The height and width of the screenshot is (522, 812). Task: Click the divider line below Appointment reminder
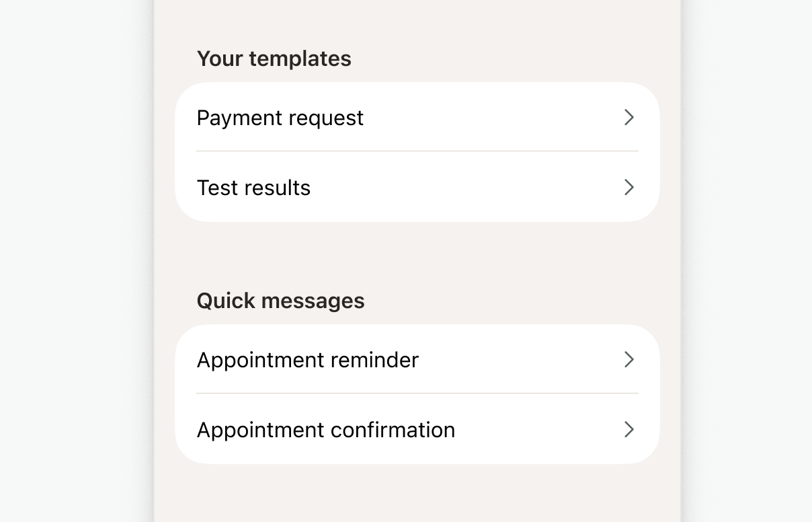coord(417,394)
